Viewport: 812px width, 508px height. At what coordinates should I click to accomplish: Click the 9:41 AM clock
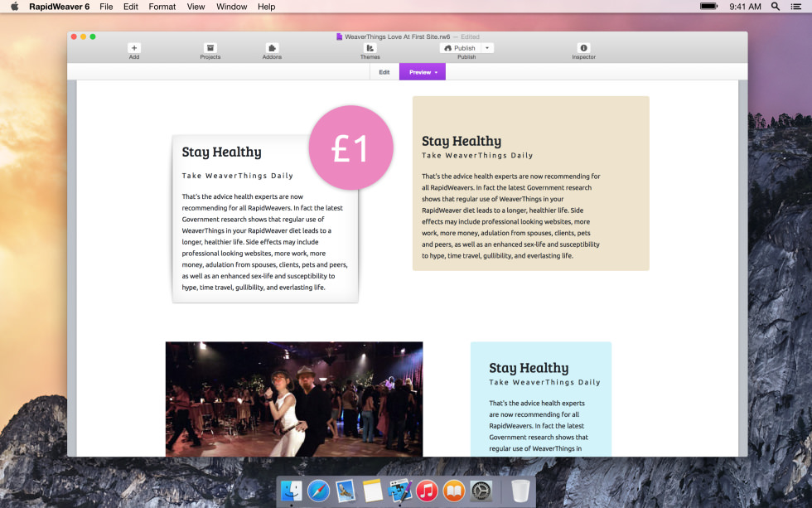click(x=745, y=7)
